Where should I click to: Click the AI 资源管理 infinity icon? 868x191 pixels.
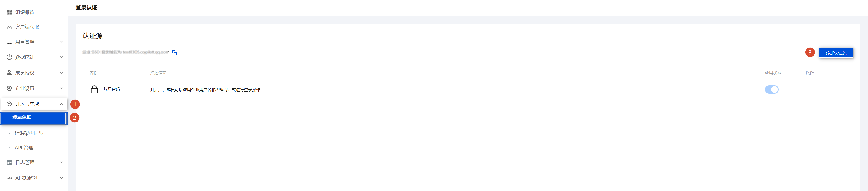pos(9,178)
